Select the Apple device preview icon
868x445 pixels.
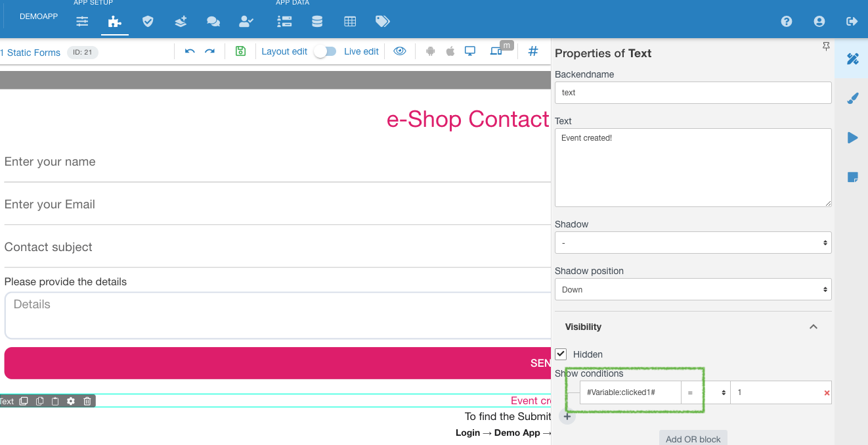tap(450, 51)
